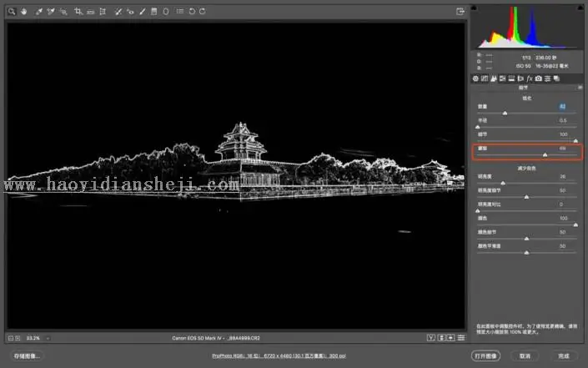This screenshot has width=588, height=368.
Task: Open ProPhoto RGB workflow options link
Action: click(x=279, y=355)
